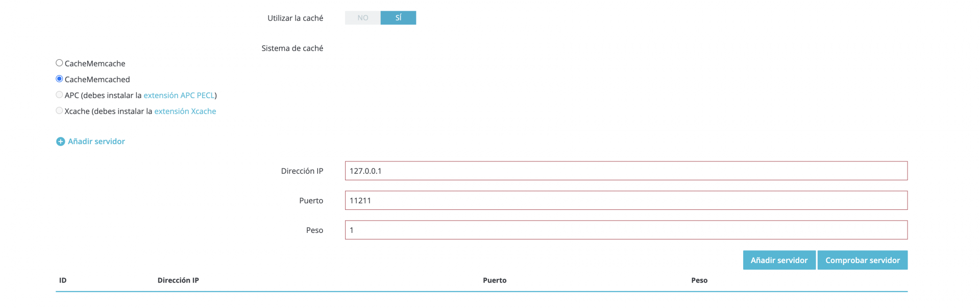Click the ID column header
This screenshot has width=980, height=308.
tap(63, 280)
